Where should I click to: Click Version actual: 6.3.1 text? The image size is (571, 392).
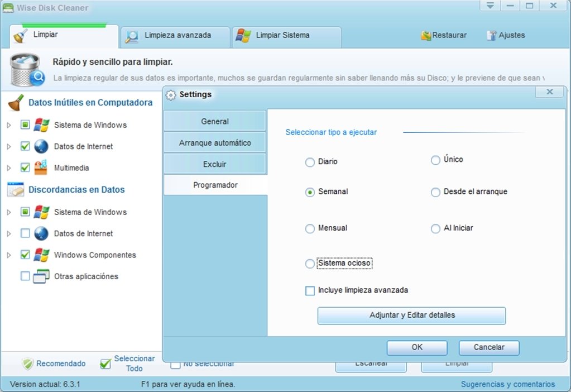45,384
